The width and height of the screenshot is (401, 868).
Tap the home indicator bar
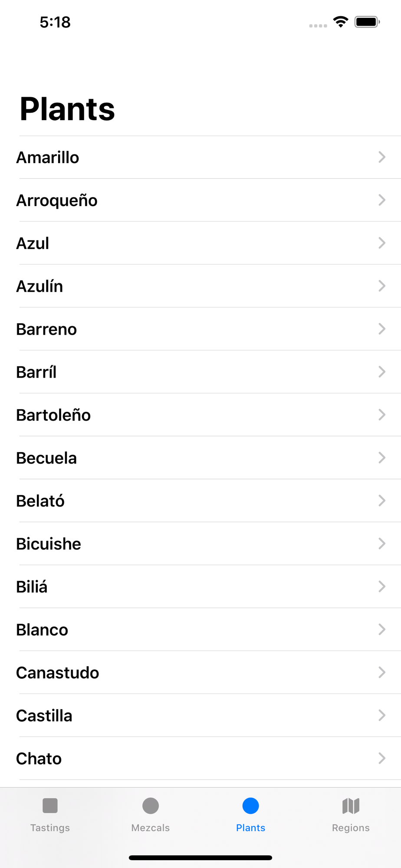coord(200,858)
